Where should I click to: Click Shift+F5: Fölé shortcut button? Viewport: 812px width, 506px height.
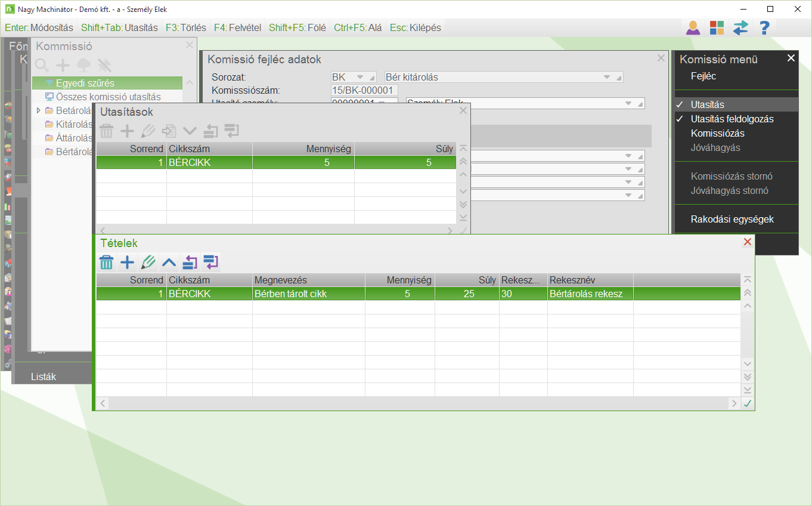pyautogui.click(x=297, y=27)
